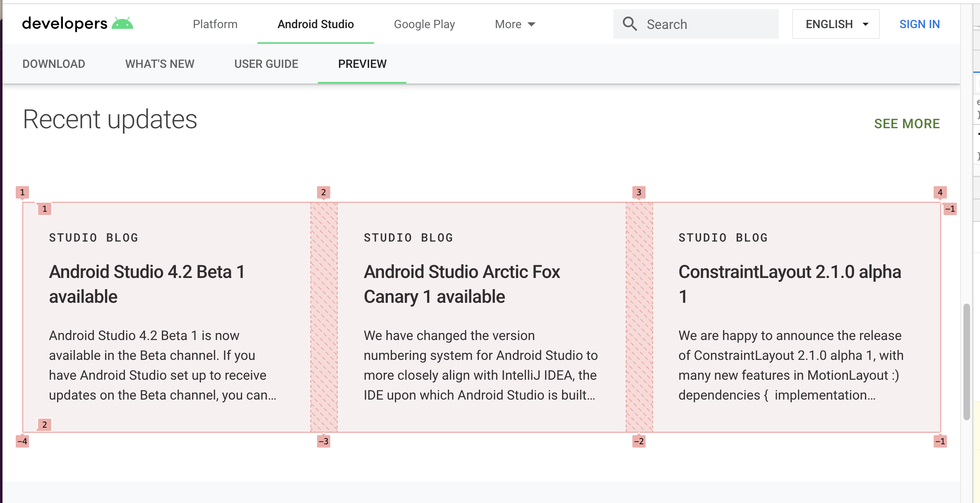This screenshot has height=503, width=980.
Task: Click the page vertical scrollbar thumb
Action: tap(966, 362)
